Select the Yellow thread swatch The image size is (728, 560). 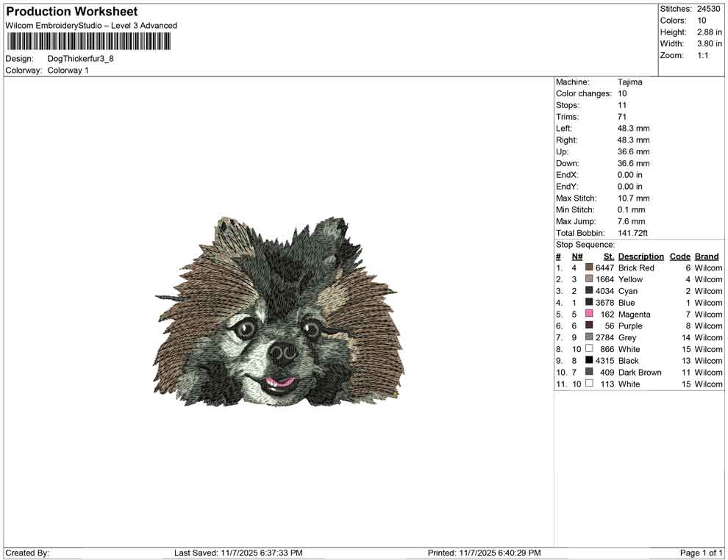588,279
